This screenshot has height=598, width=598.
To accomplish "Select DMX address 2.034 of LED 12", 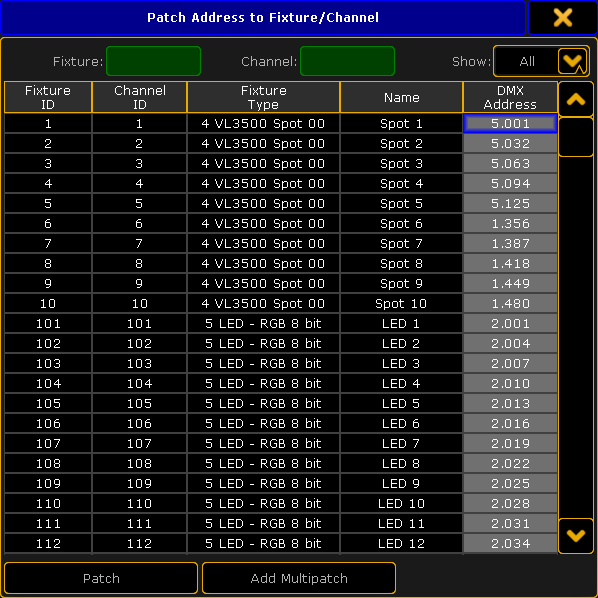I will pos(510,543).
